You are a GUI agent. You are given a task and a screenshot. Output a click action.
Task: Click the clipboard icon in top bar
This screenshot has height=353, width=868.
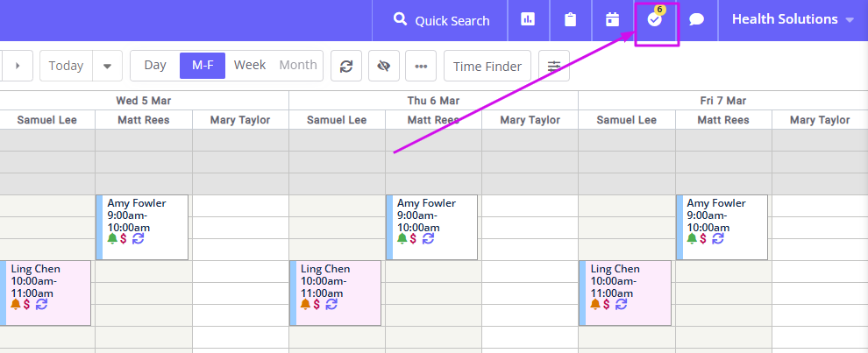tap(570, 20)
